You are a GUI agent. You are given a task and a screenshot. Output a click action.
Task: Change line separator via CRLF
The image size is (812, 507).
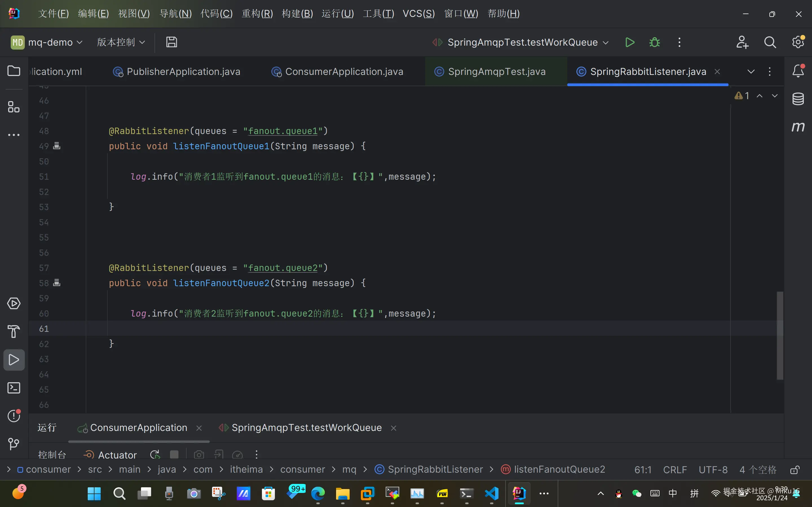coord(675,470)
